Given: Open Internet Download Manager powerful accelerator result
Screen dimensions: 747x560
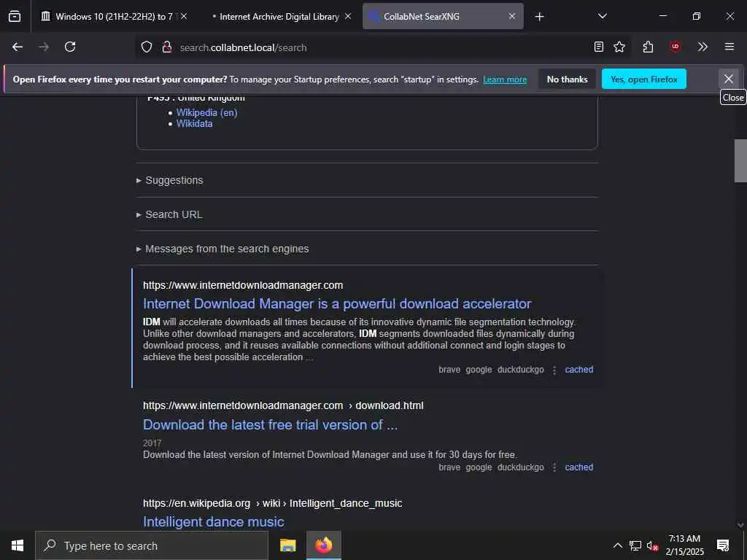Looking at the screenshot, I should click(337, 304).
